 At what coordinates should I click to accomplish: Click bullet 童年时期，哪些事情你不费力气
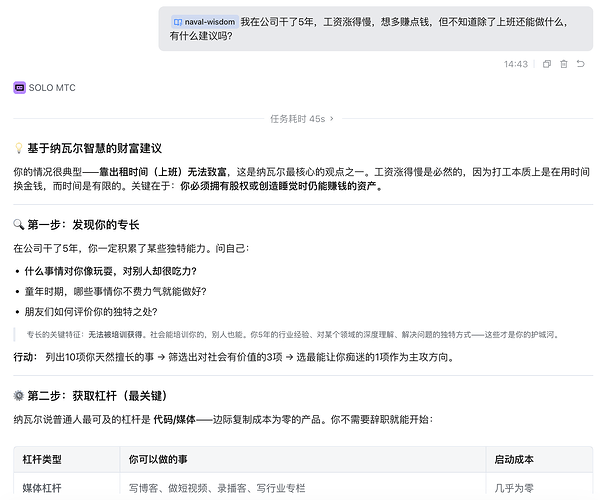click(x=115, y=292)
